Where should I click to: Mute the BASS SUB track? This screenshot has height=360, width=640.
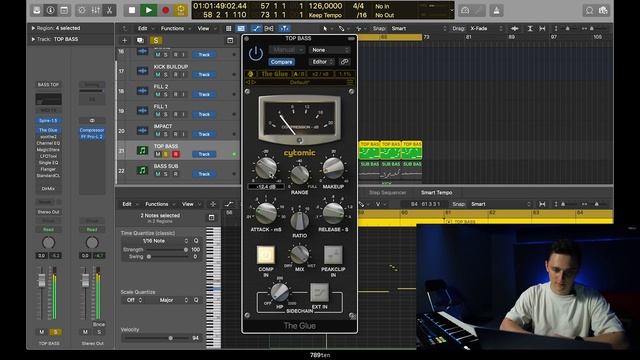pyautogui.click(x=158, y=174)
